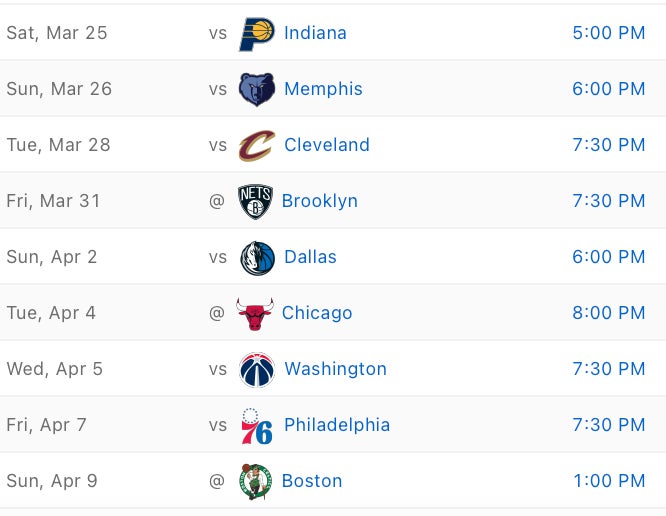666x516 pixels.
Task: Open the Memphis team link
Action: tap(323, 89)
